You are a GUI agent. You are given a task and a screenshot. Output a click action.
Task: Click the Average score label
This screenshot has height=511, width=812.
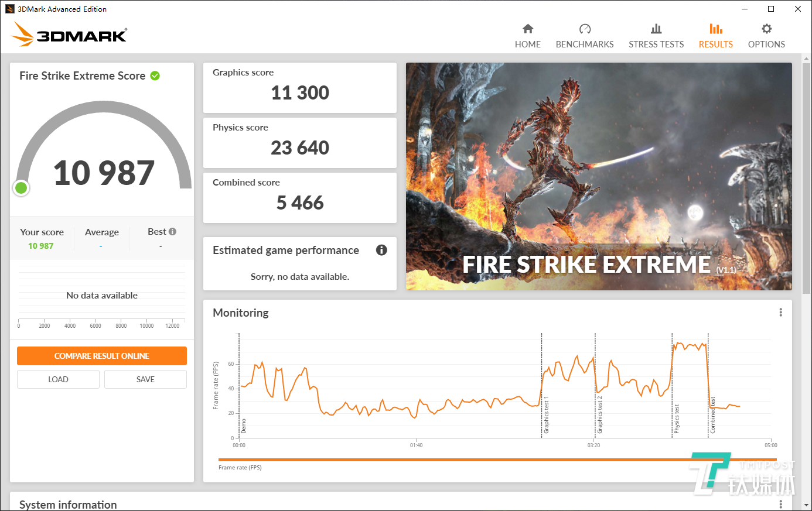coord(102,232)
